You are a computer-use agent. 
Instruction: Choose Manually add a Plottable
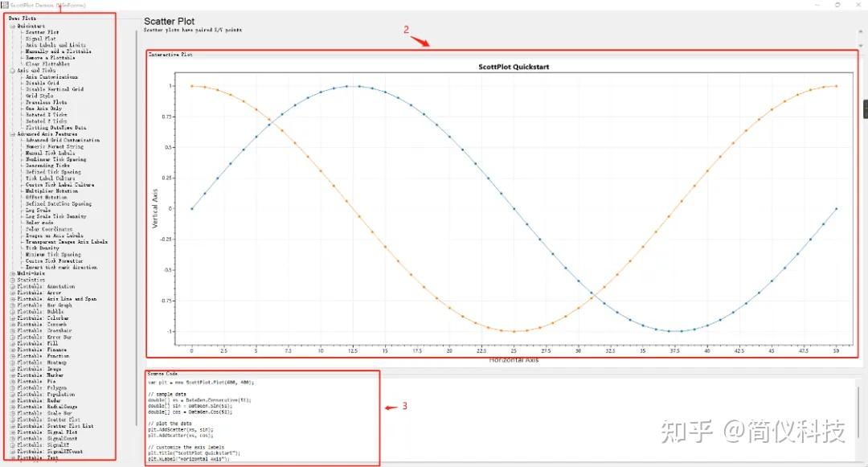tap(58, 51)
